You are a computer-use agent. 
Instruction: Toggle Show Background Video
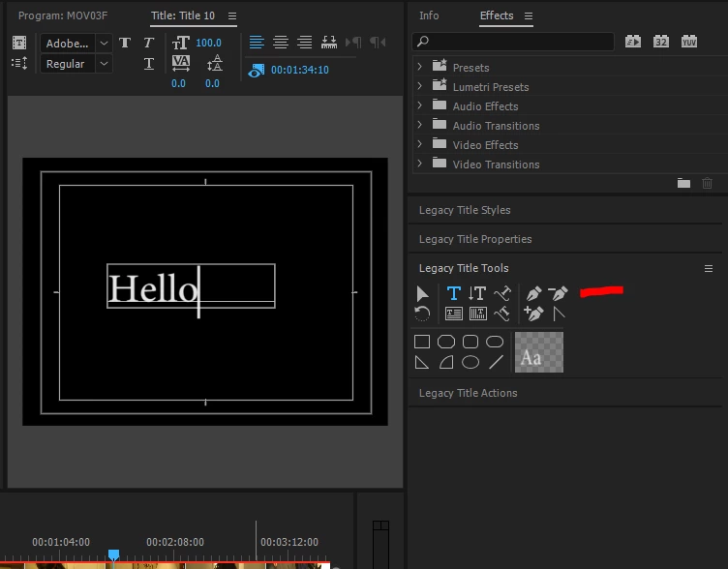[x=257, y=71]
